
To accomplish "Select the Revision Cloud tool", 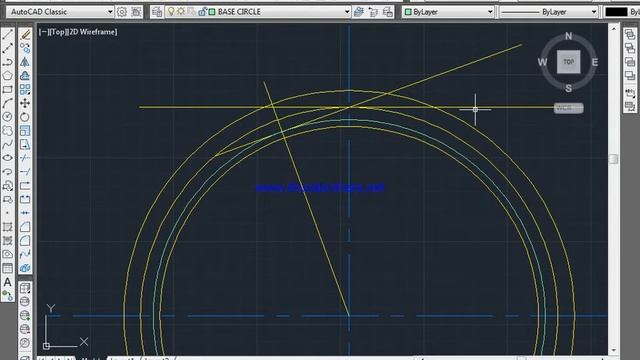I will coord(7,131).
